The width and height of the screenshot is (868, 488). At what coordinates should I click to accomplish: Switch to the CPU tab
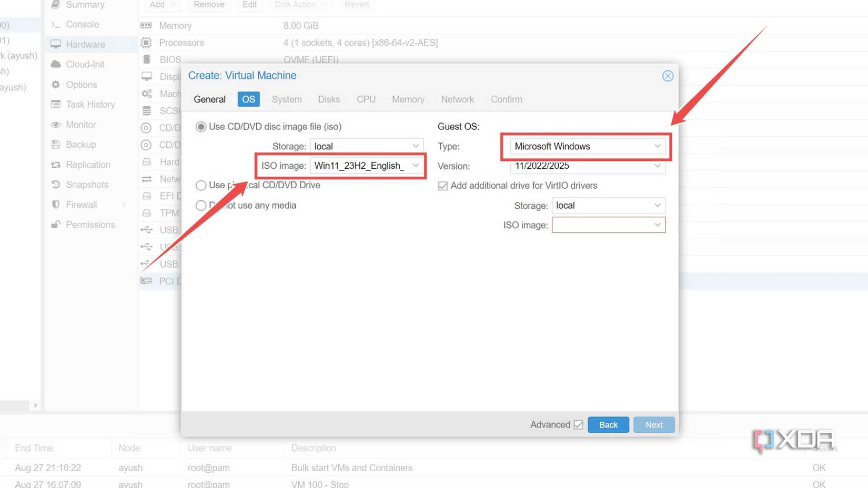(366, 99)
